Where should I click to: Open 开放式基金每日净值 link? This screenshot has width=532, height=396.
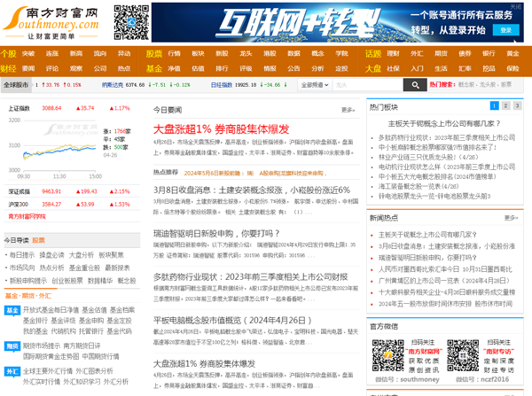tap(51, 310)
